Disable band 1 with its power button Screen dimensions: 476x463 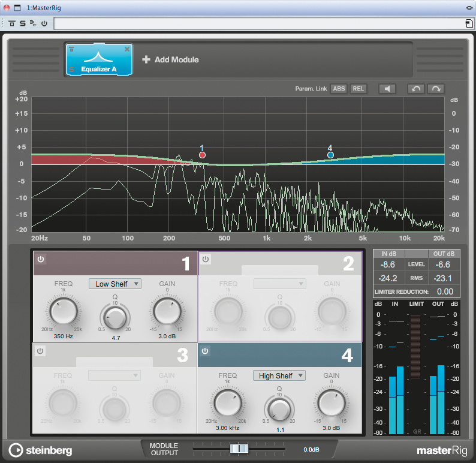click(x=41, y=260)
